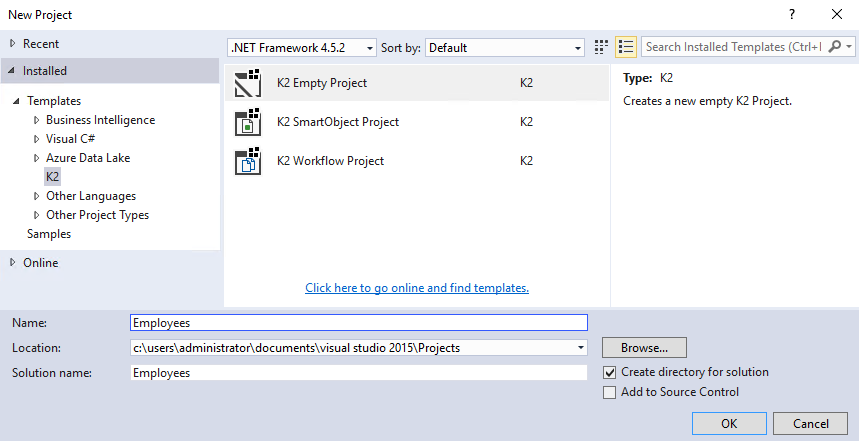Select Other Project Types in the tree
Image resolution: width=859 pixels, height=441 pixels.
(x=98, y=215)
